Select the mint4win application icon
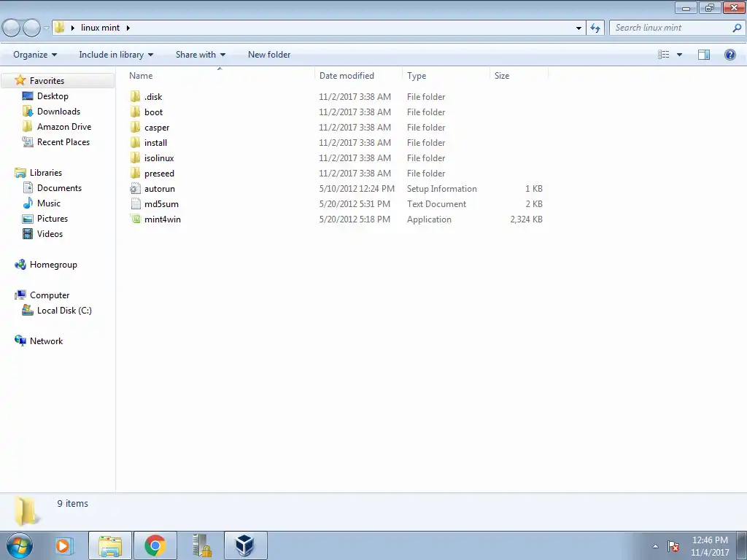This screenshot has width=747, height=560. (x=136, y=219)
